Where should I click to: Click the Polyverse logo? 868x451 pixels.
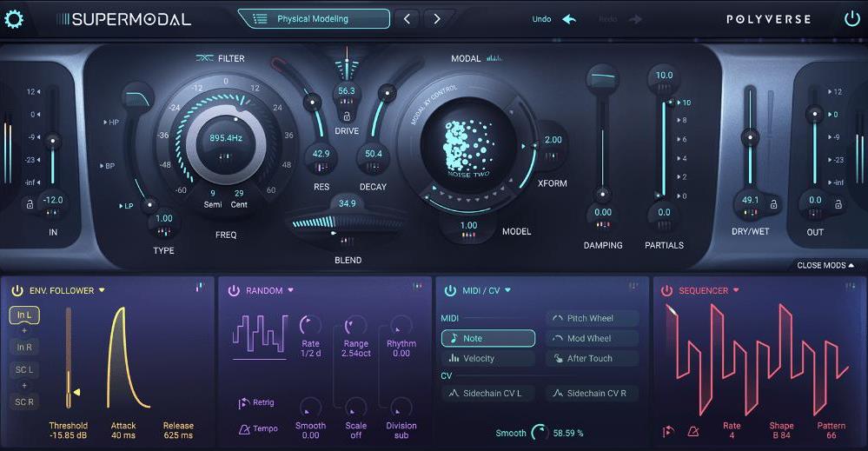(768, 19)
